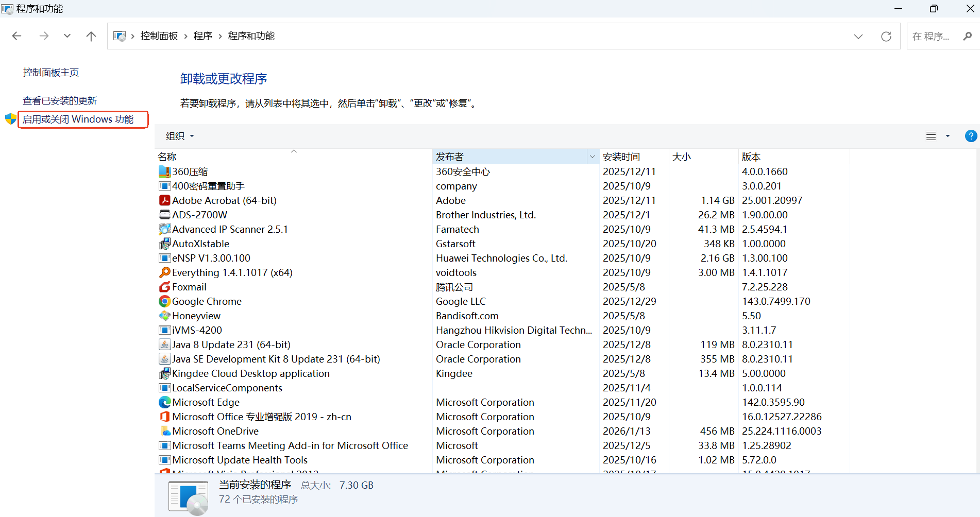Viewport: 980px width, 517px height.
Task: Click 程序和功能 in breadcrumb
Action: pos(251,36)
